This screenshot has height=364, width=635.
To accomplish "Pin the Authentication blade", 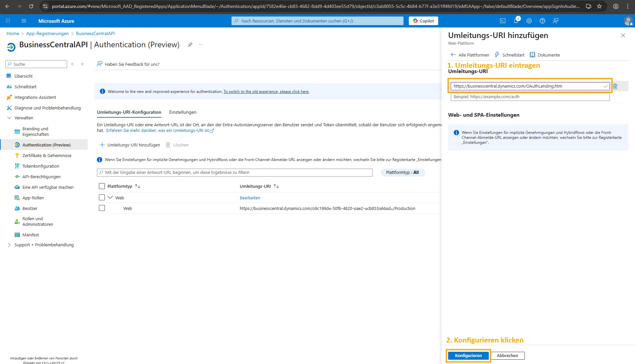I will point(190,45).
